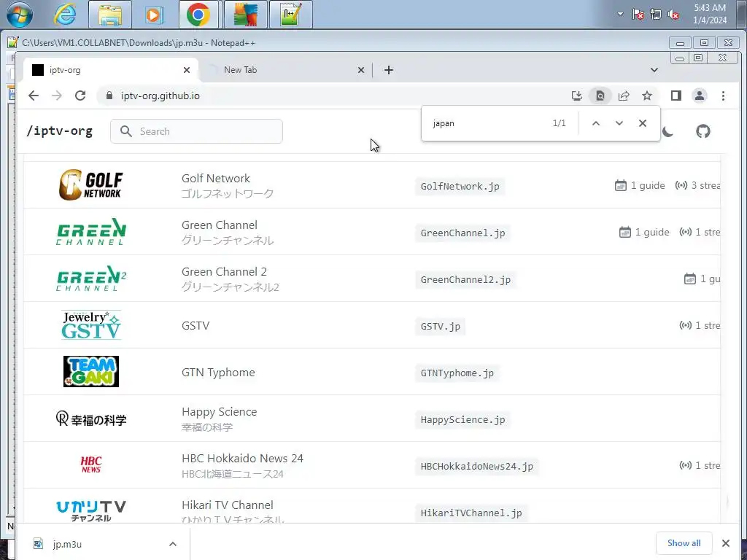Open the Golf Network 1 guide button
The height and width of the screenshot is (560, 747).
[x=640, y=185]
